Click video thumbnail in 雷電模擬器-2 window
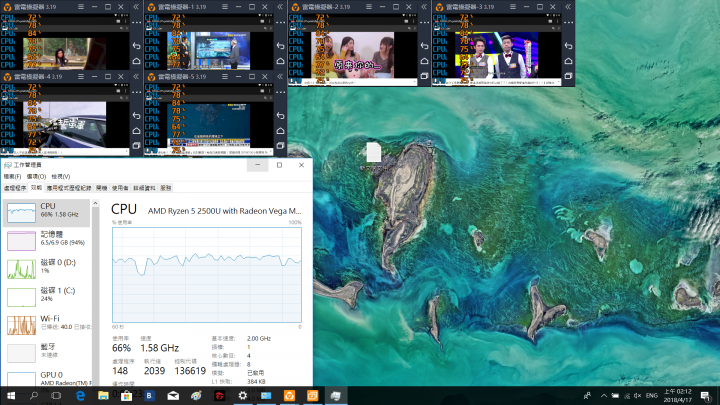Viewport: 720px width, 405px height. click(352, 55)
